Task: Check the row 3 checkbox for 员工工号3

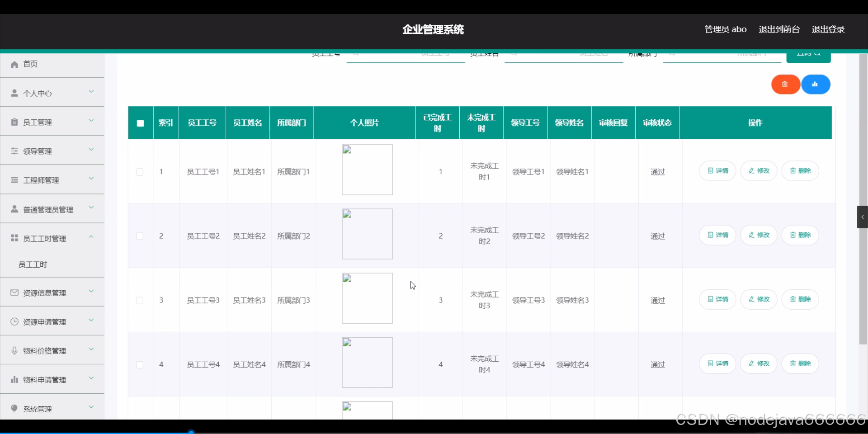Action: click(x=140, y=300)
